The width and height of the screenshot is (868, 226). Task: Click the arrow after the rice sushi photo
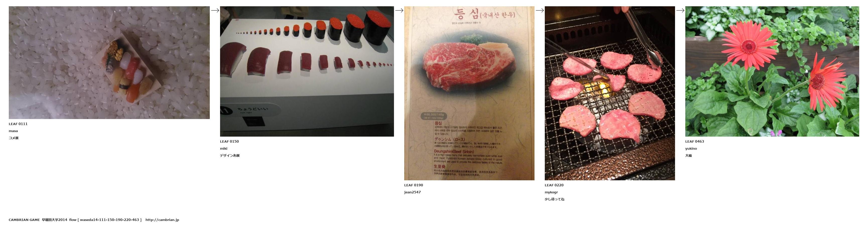coord(215,11)
